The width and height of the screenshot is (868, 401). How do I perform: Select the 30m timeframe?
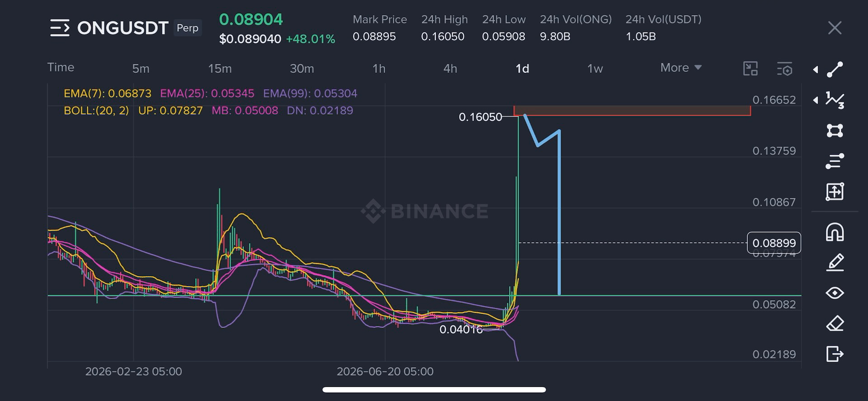[x=302, y=69]
